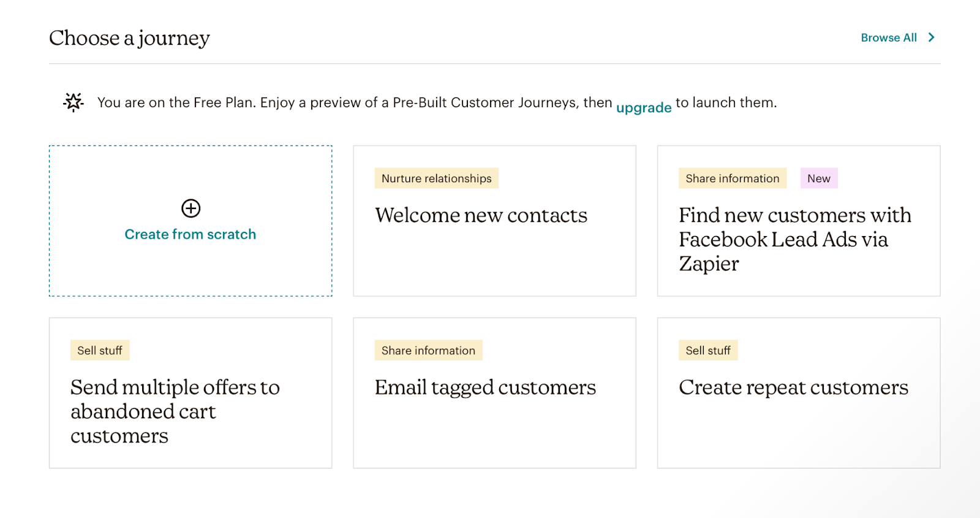The height and width of the screenshot is (518, 980).
Task: Click the New badge
Action: 818,178
